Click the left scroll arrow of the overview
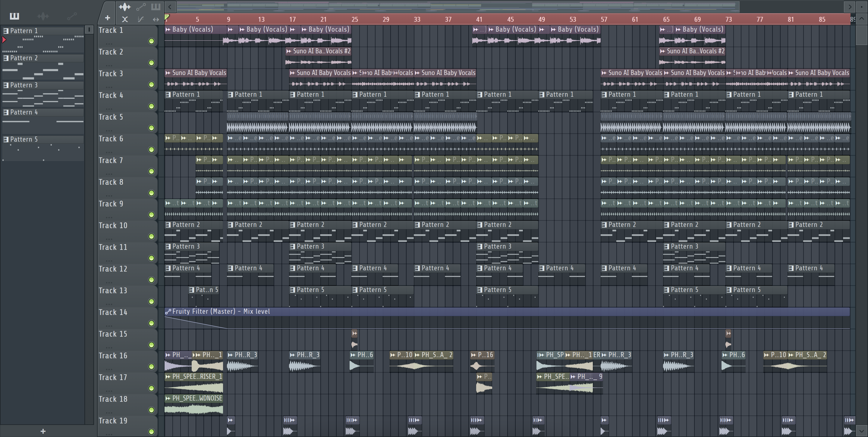Screen dimensions: 868x437 (x=170, y=6)
